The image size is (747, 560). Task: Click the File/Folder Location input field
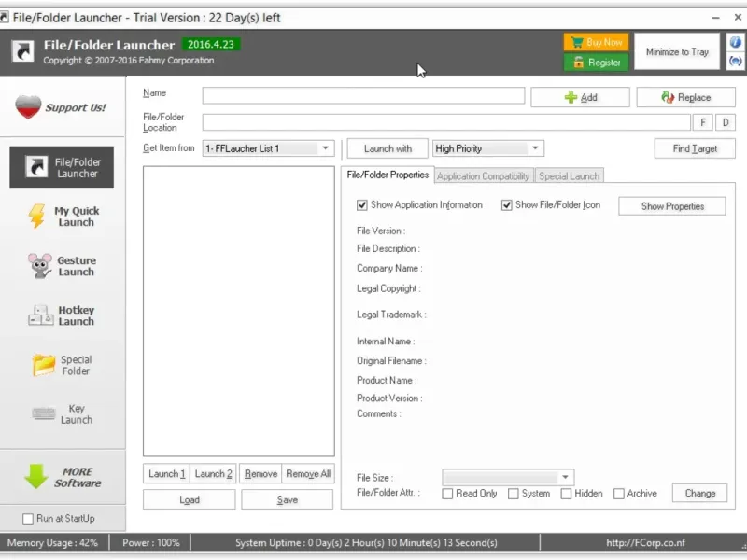coord(446,123)
